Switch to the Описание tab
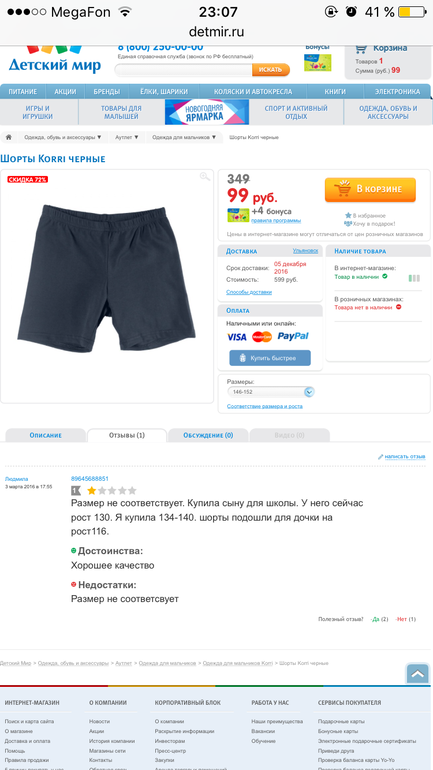This screenshot has height=770, width=433. 46,435
